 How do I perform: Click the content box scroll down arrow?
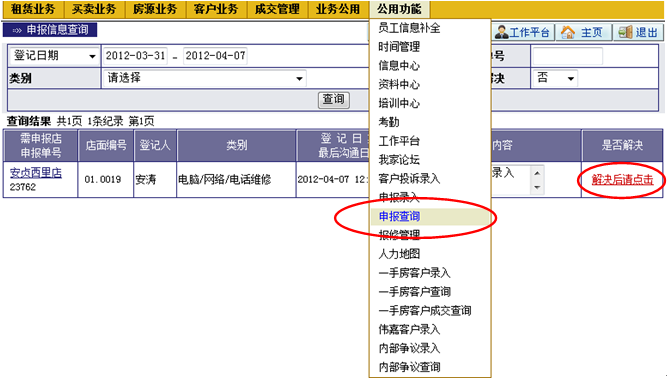tap(537, 187)
